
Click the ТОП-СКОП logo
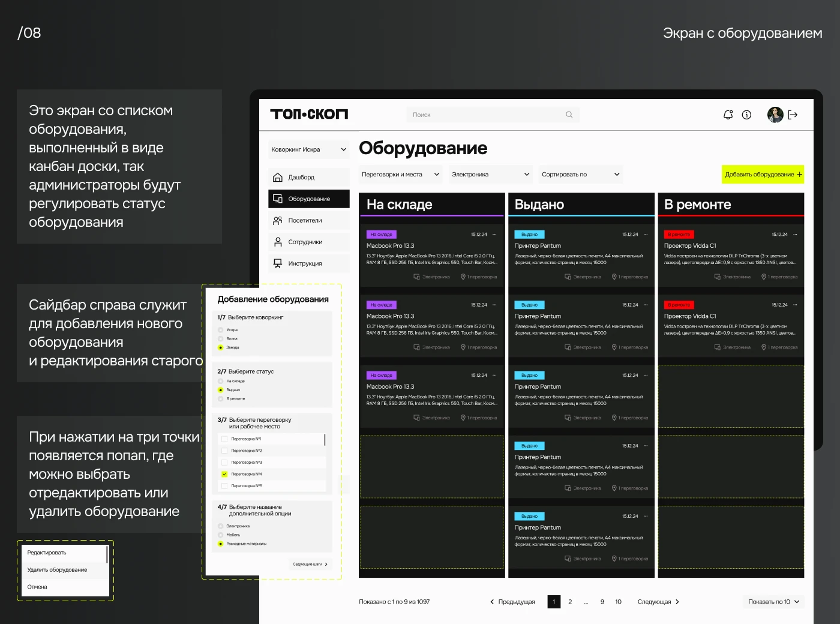coord(309,114)
